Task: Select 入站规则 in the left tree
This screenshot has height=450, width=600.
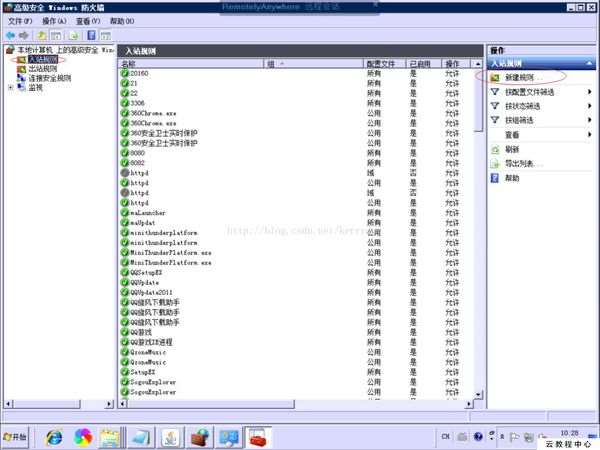Action: [43, 59]
